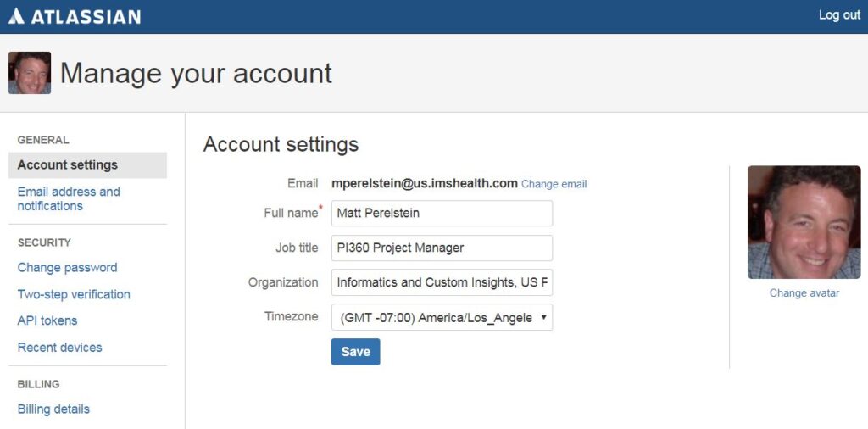This screenshot has width=868, height=429.
Task: Click the Change avatar link
Action: click(x=804, y=293)
